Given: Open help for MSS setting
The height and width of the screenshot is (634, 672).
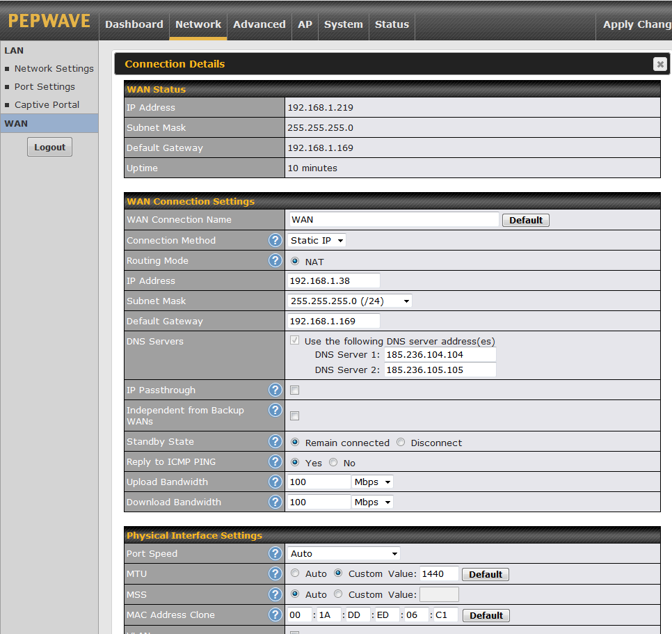Looking at the screenshot, I should (275, 594).
